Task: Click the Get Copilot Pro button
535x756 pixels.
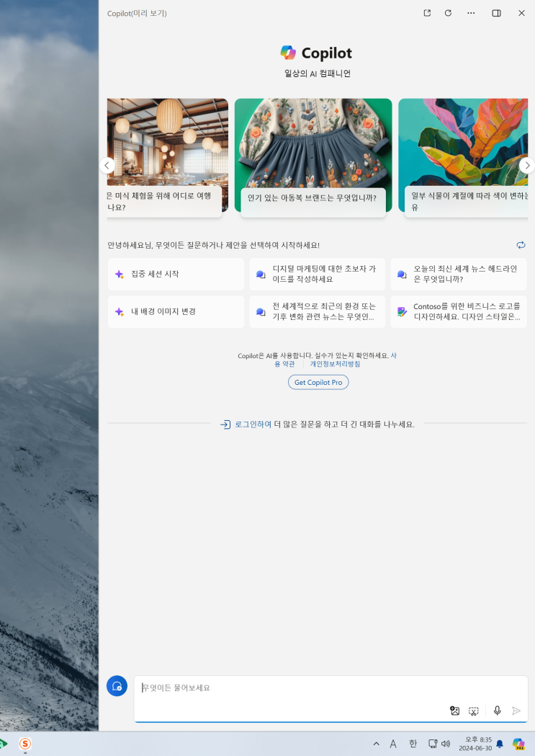Action: pyautogui.click(x=318, y=383)
